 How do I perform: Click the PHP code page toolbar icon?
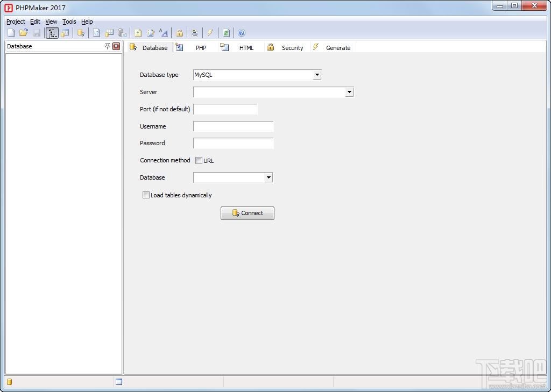click(97, 33)
